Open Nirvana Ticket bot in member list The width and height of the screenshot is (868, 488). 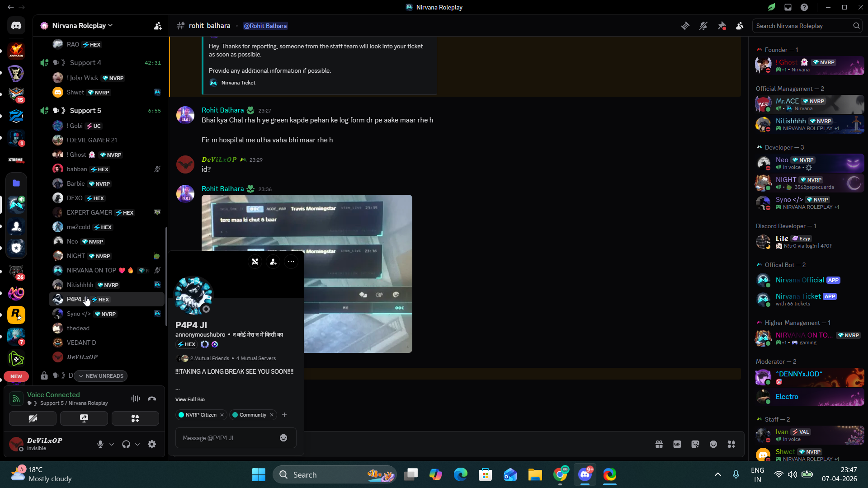[809, 300]
